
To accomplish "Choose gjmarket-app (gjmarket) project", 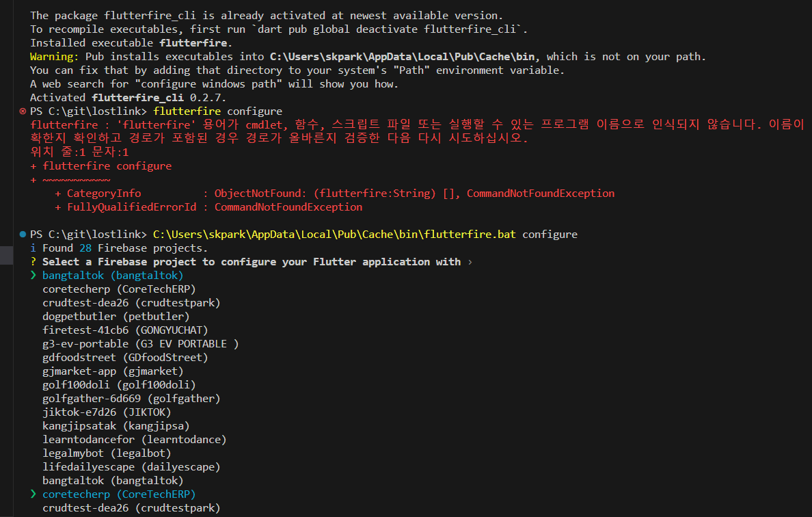I will pos(113,371).
